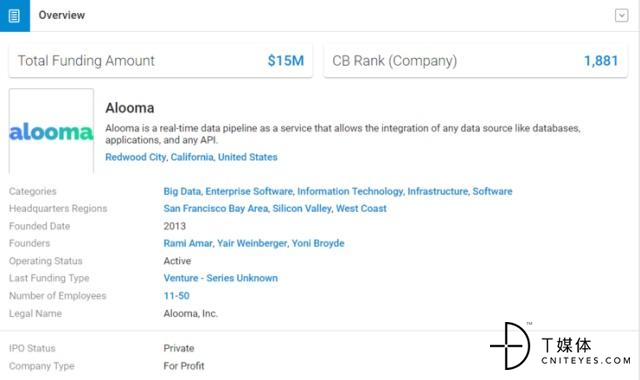Open the Information Technology category
Image resolution: width=640 pixels, height=380 pixels.
[x=350, y=191]
